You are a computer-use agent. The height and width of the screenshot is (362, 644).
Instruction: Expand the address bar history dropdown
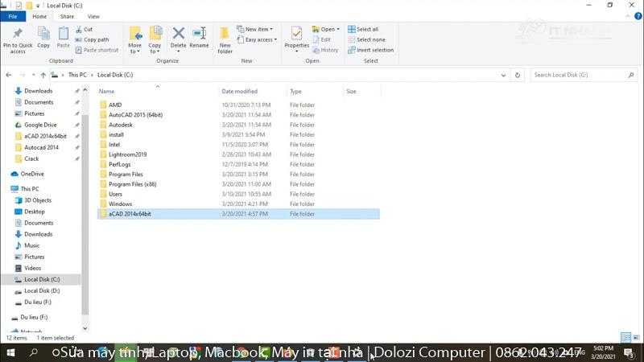(503, 75)
